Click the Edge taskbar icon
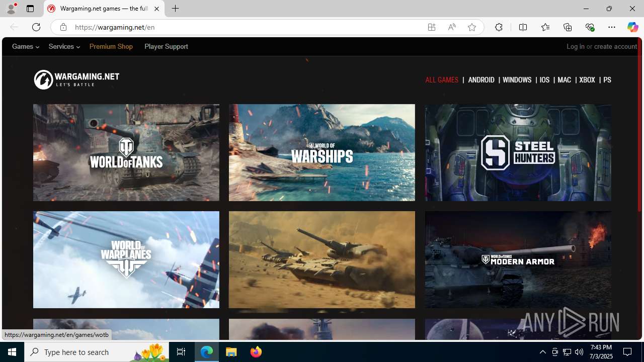The width and height of the screenshot is (644, 362). 207,352
